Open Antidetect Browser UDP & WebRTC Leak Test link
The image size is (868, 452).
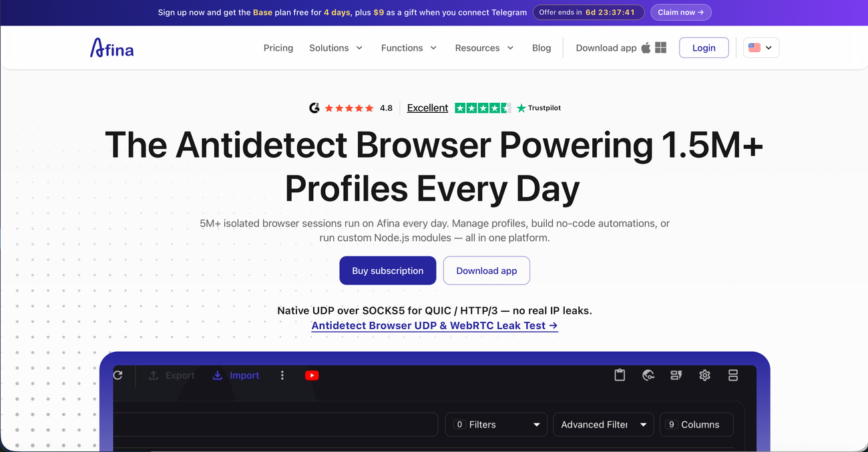(x=435, y=326)
